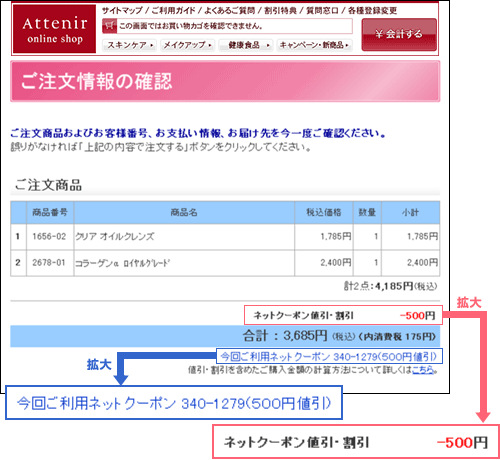Expand the メイクアップ category menu

187,45
